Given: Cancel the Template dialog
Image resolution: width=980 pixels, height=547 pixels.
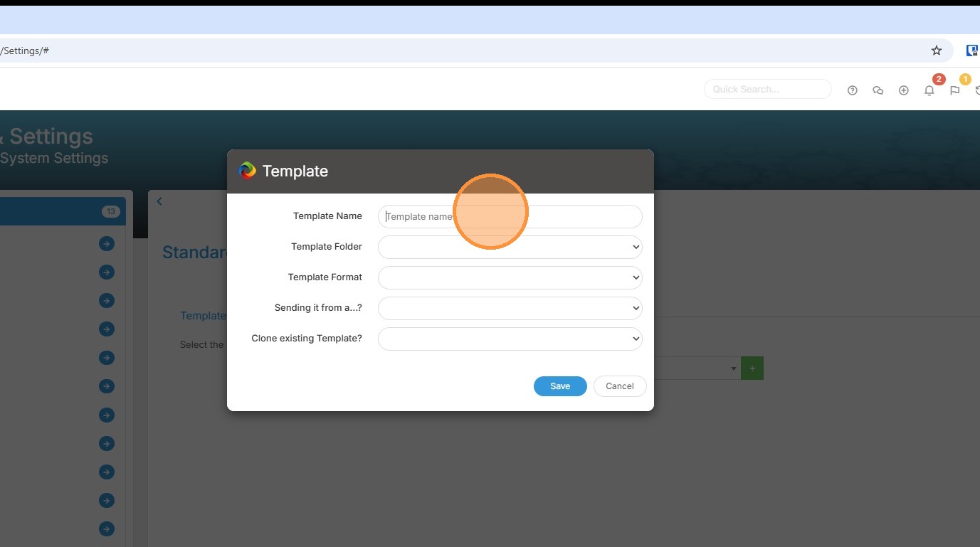Looking at the screenshot, I should [x=619, y=386].
